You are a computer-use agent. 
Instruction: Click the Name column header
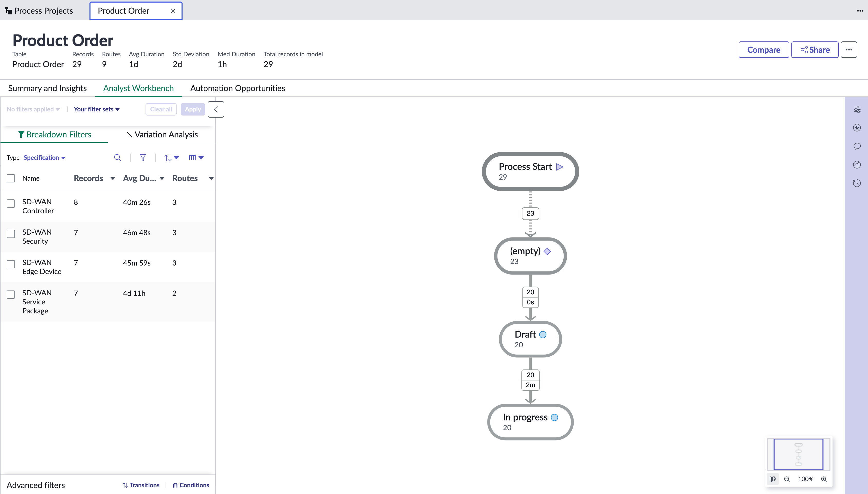click(31, 178)
